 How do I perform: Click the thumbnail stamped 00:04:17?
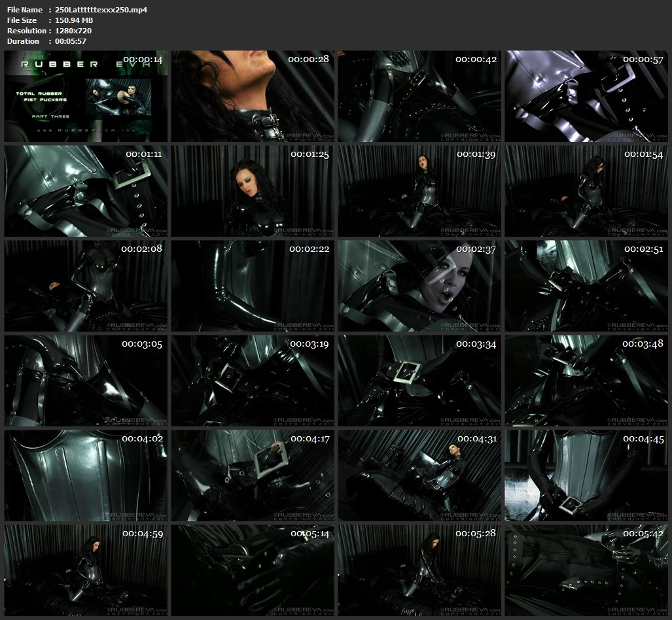(253, 475)
